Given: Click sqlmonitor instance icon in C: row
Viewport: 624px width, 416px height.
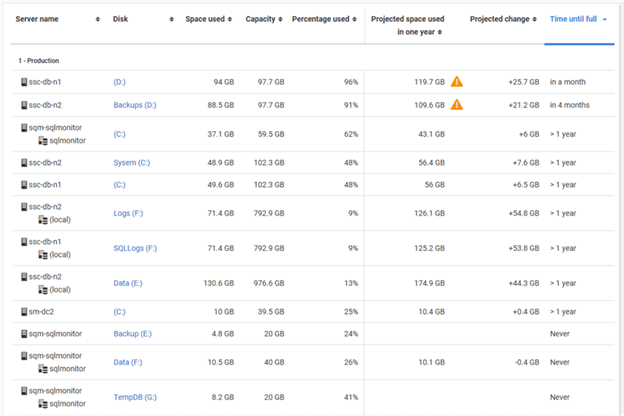Looking at the screenshot, I should pyautogui.click(x=43, y=141).
